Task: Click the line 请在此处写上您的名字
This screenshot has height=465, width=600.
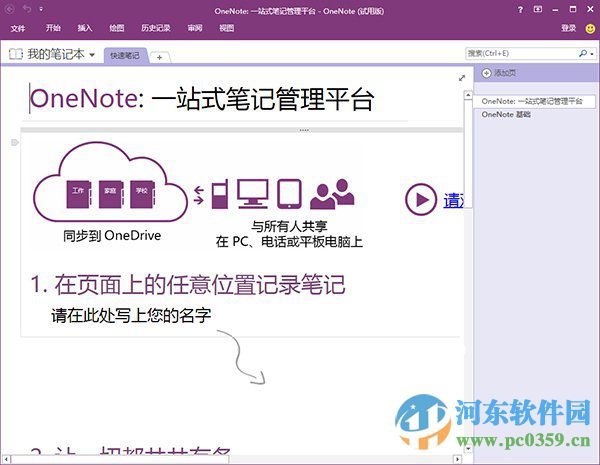Action: point(131,316)
